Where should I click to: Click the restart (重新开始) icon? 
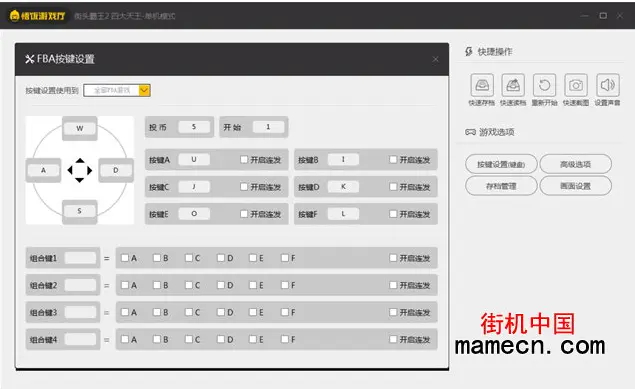tap(544, 85)
